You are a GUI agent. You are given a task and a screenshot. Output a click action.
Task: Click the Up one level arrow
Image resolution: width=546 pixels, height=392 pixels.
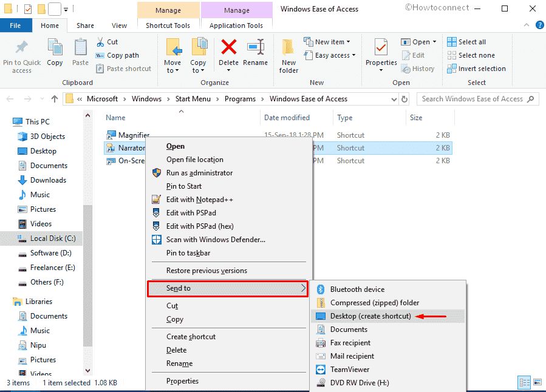[x=54, y=99]
